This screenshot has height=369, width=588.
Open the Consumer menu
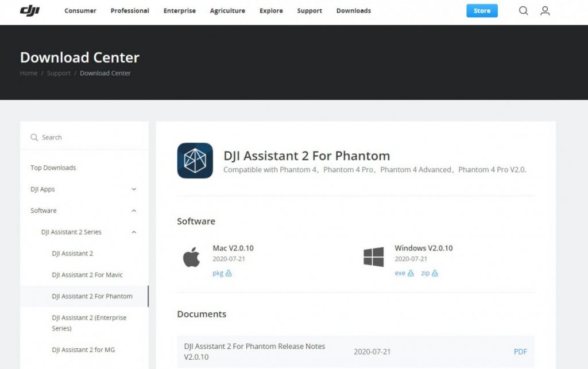point(80,10)
